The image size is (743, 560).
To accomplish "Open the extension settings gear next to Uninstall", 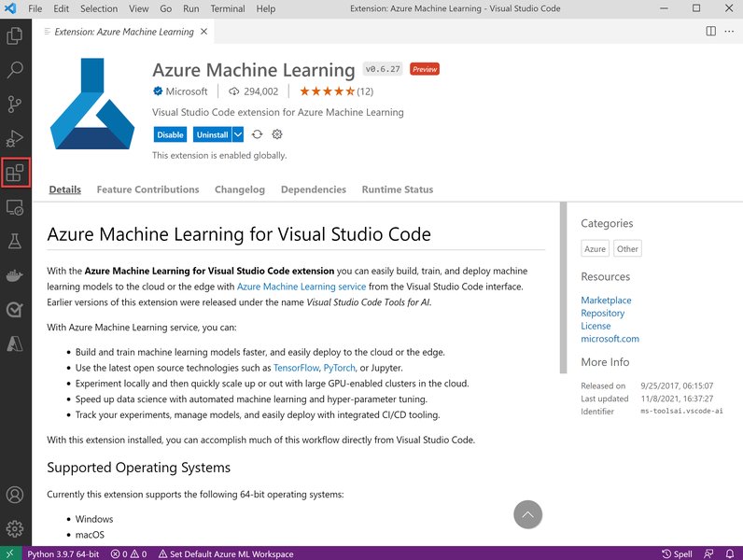I will 277,134.
